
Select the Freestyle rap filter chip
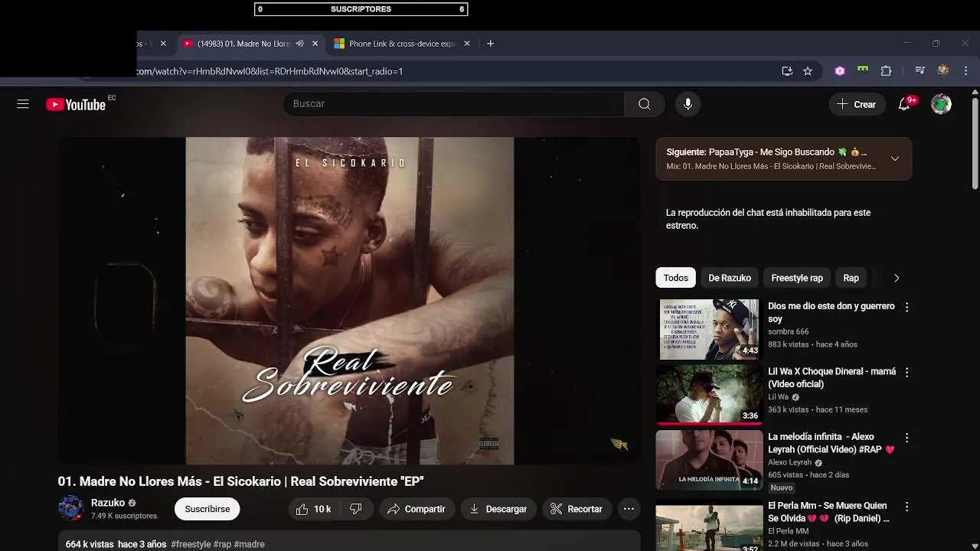point(797,278)
